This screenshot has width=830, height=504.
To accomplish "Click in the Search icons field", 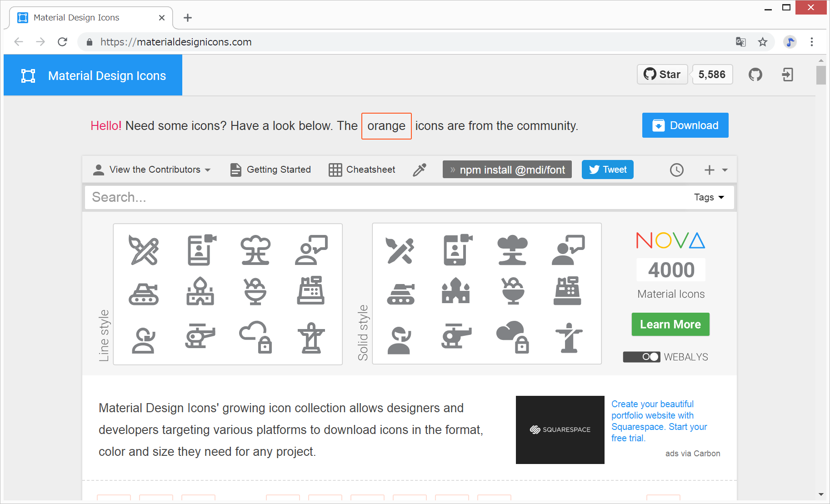I will (386, 197).
